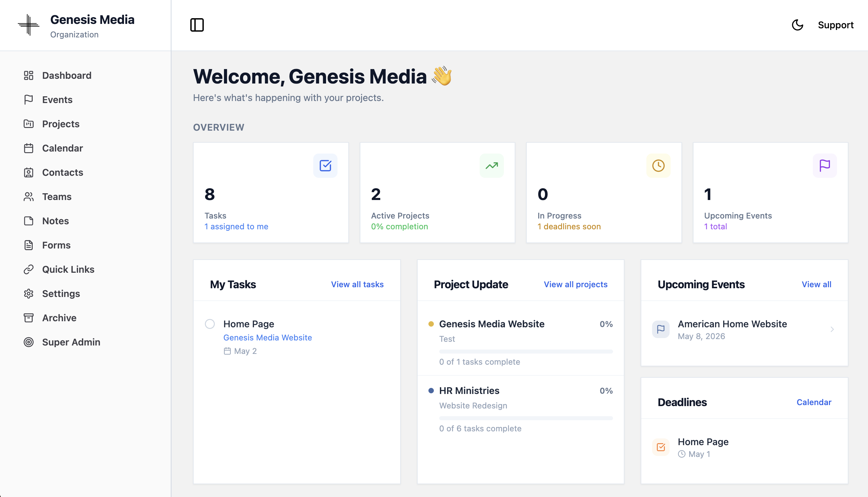Viewport: 868px width, 497px height.
Task: Click the Calendar icon in sidebar
Action: [29, 148]
